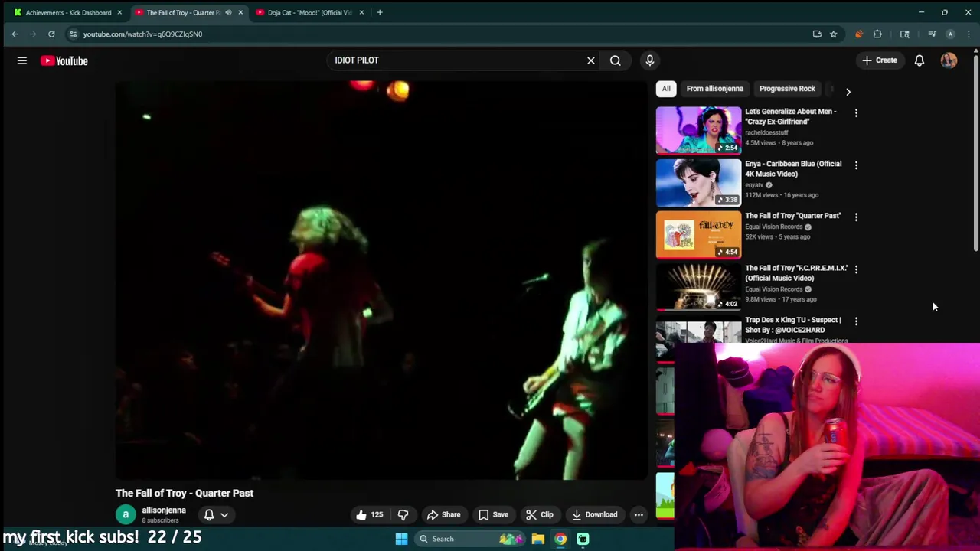Switch to Kick Dashboard Achievements tab
The width and height of the screenshot is (980, 551).
(67, 12)
